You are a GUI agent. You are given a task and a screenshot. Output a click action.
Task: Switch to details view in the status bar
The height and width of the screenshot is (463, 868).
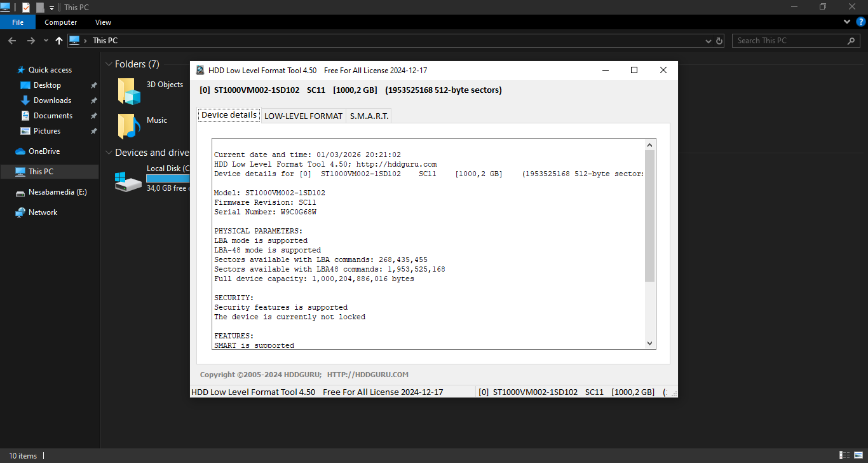[844, 455]
